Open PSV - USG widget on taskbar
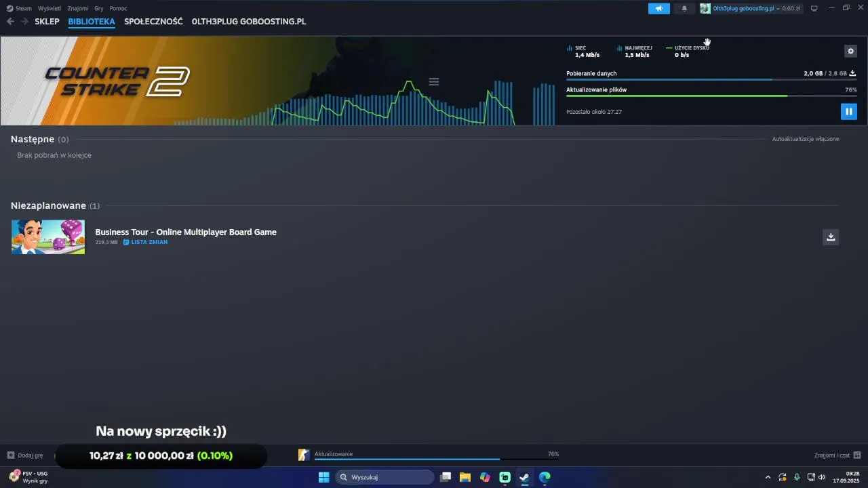The height and width of the screenshot is (488, 868). tap(28, 477)
